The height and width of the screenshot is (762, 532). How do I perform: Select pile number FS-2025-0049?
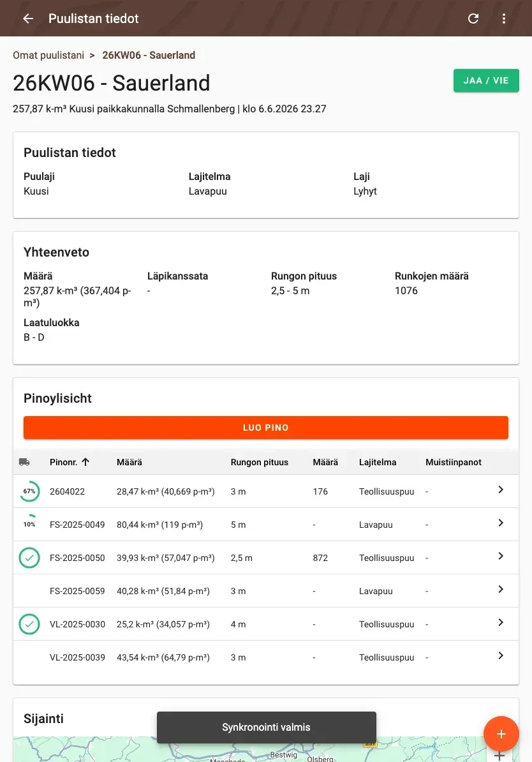point(77,525)
